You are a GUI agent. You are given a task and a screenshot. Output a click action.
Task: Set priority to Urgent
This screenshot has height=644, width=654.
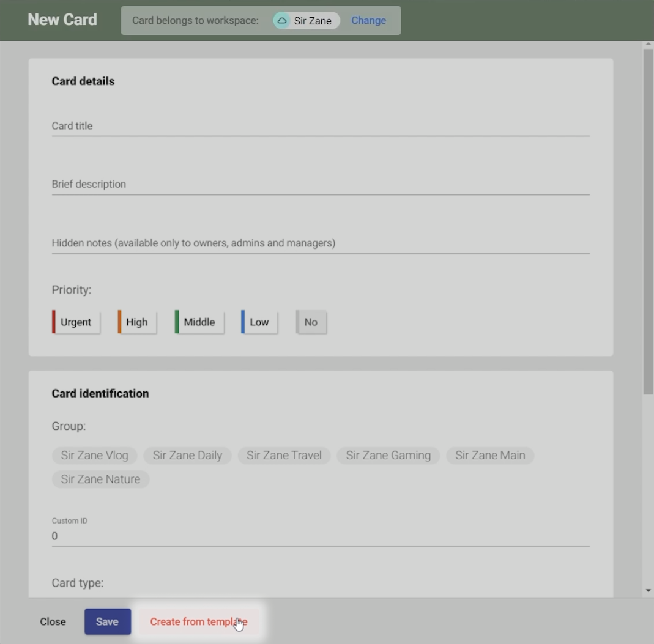tap(76, 322)
